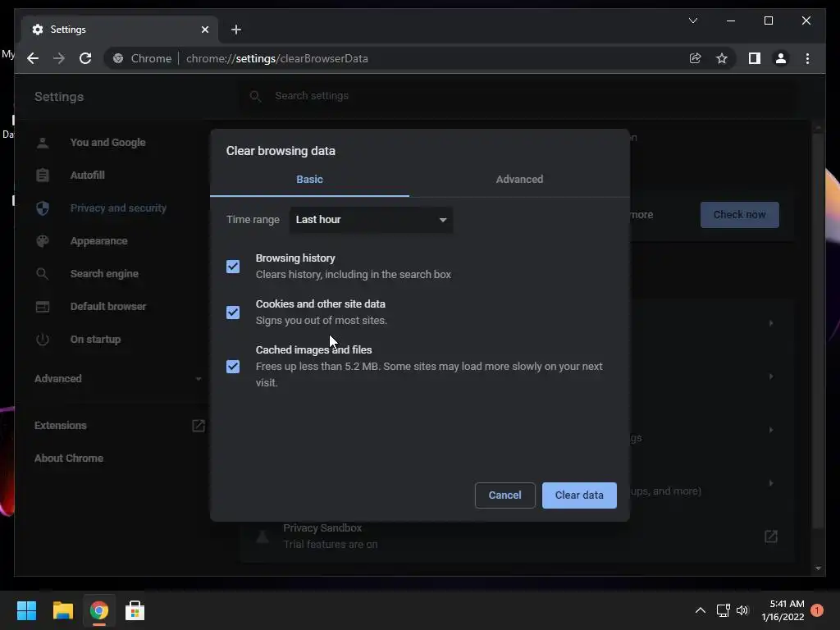Screen dimensions: 840x630
Task: Open You and Google settings
Action: pyautogui.click(x=107, y=143)
